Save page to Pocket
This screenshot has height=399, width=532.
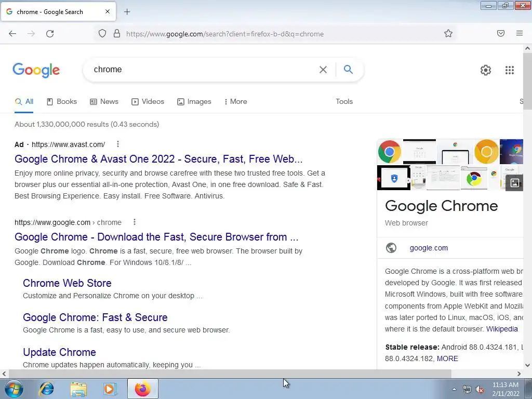tap(501, 33)
